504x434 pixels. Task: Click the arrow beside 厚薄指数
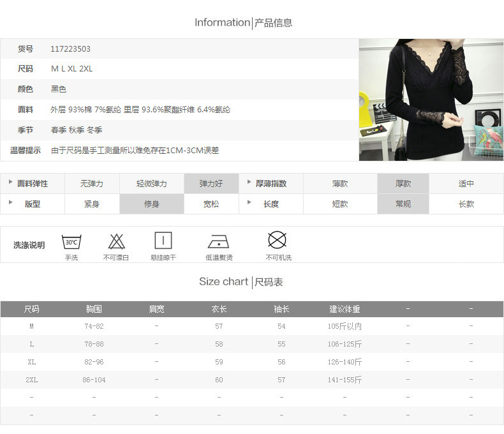pyautogui.click(x=249, y=183)
